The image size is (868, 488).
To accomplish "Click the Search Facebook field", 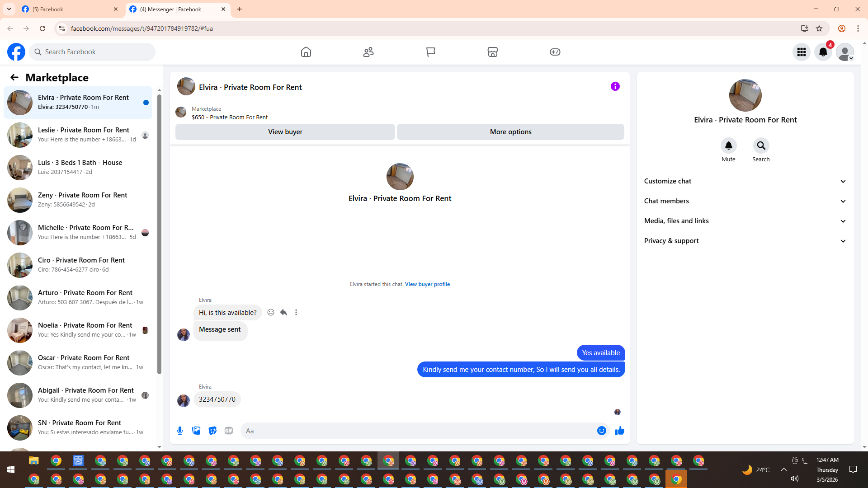I will 92,52.
